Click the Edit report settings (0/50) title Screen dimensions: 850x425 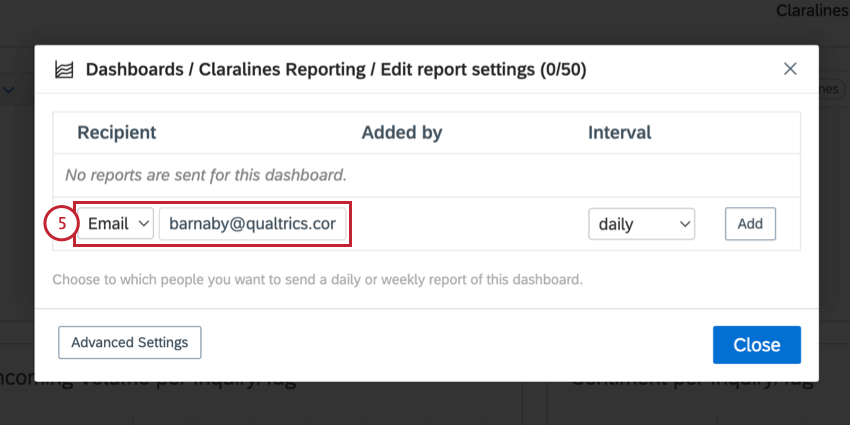pos(484,70)
